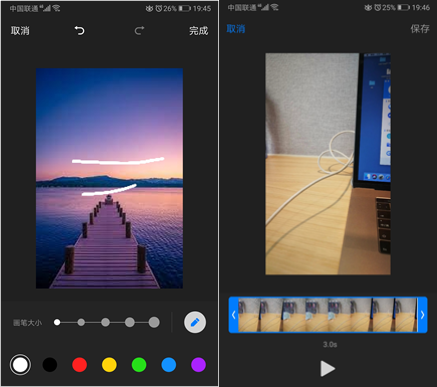Choose the smallest brush size dot
This screenshot has width=437, height=387.
pos(57,322)
